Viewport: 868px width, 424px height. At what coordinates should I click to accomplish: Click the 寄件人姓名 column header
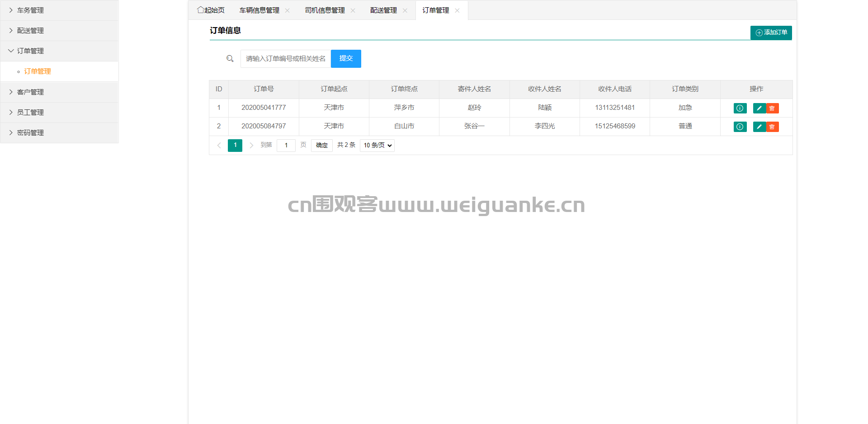tap(474, 89)
